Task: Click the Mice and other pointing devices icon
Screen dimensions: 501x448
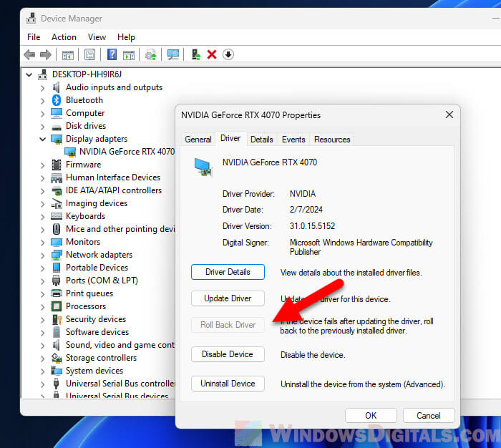Action: click(x=57, y=229)
